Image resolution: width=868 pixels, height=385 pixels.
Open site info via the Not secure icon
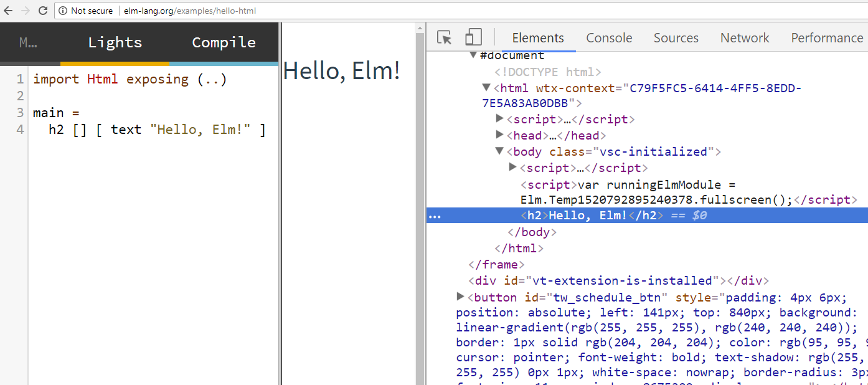click(x=63, y=11)
